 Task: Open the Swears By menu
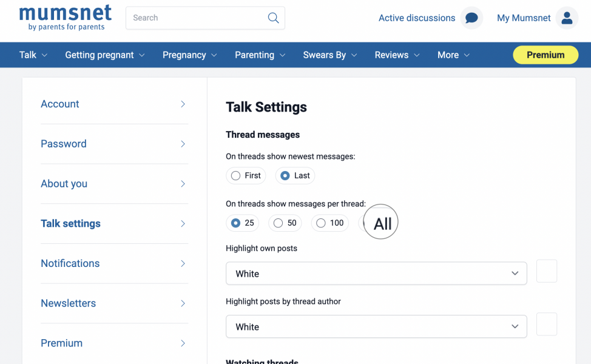[329, 55]
